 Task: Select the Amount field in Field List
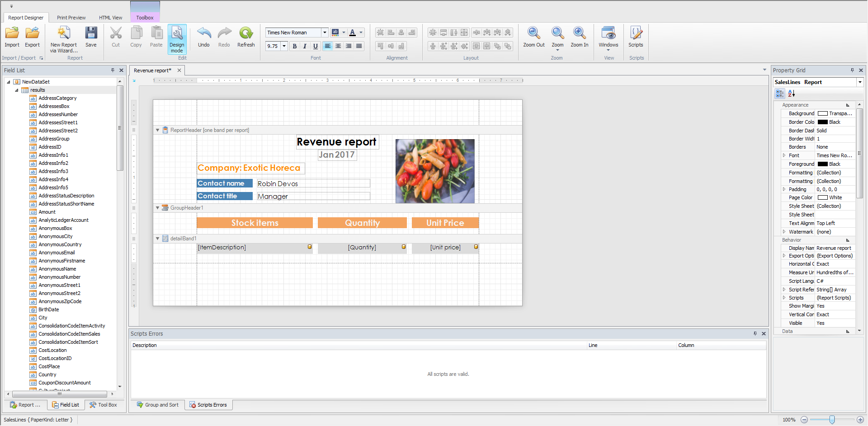[47, 212]
